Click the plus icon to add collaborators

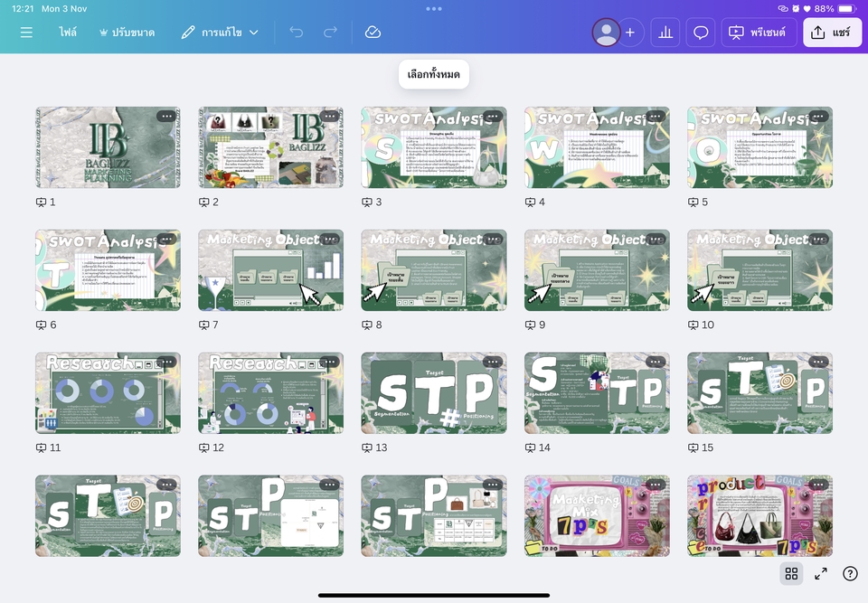pyautogui.click(x=630, y=33)
